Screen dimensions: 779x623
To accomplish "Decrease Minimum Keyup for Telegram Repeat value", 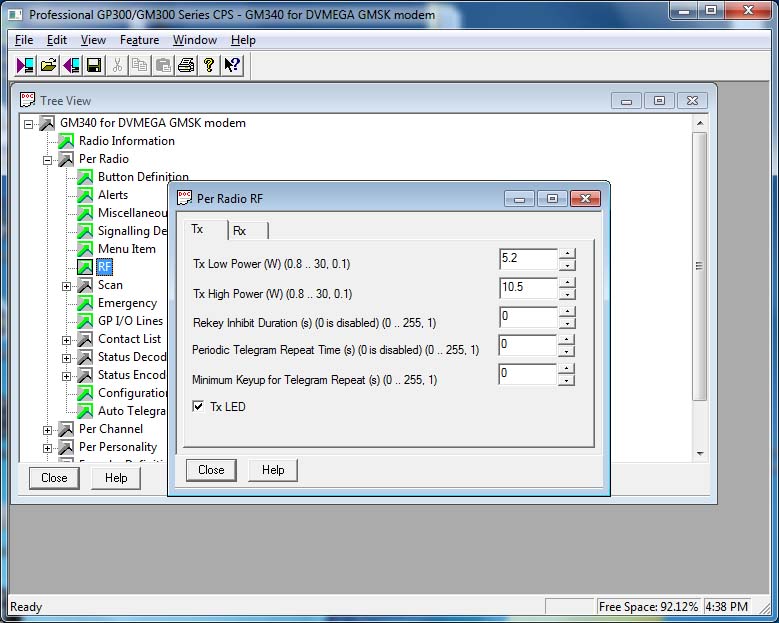I will 566,381.
